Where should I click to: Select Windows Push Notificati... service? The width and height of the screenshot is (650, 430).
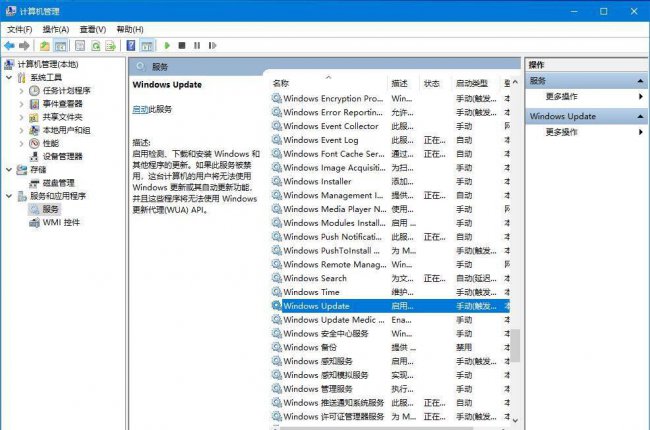click(390, 237)
